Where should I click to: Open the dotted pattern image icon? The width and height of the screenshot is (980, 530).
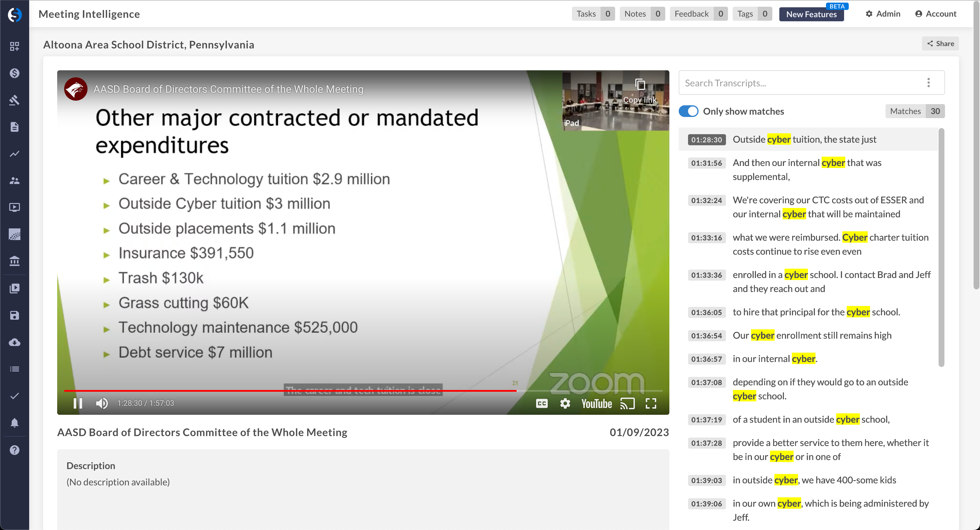click(x=15, y=234)
